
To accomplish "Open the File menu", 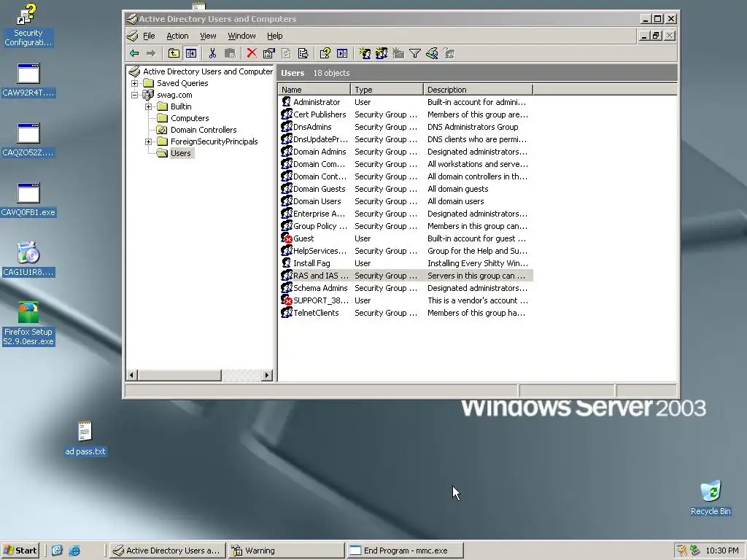I will pos(149,36).
